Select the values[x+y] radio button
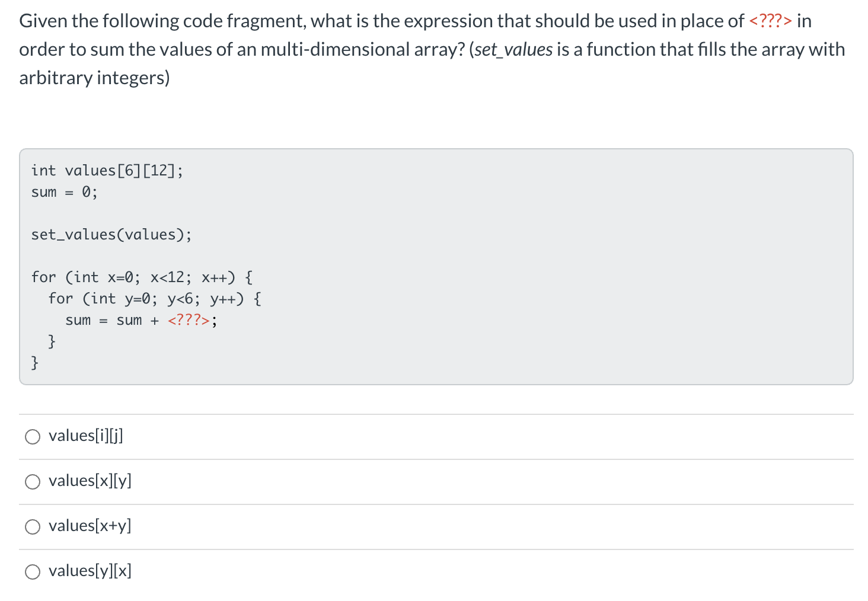The image size is (868, 601). tap(33, 526)
